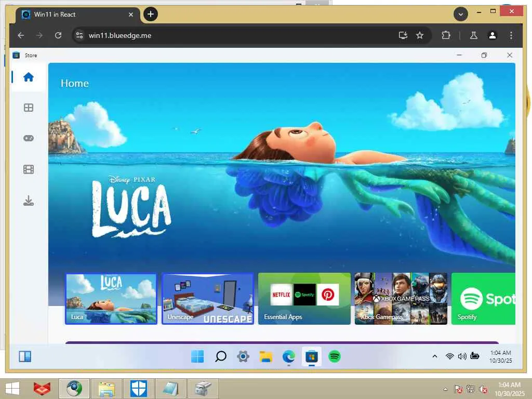Viewport: 532px width, 399px height.
Task: Open Search magnifier in Win11 taskbar
Action: click(x=221, y=356)
